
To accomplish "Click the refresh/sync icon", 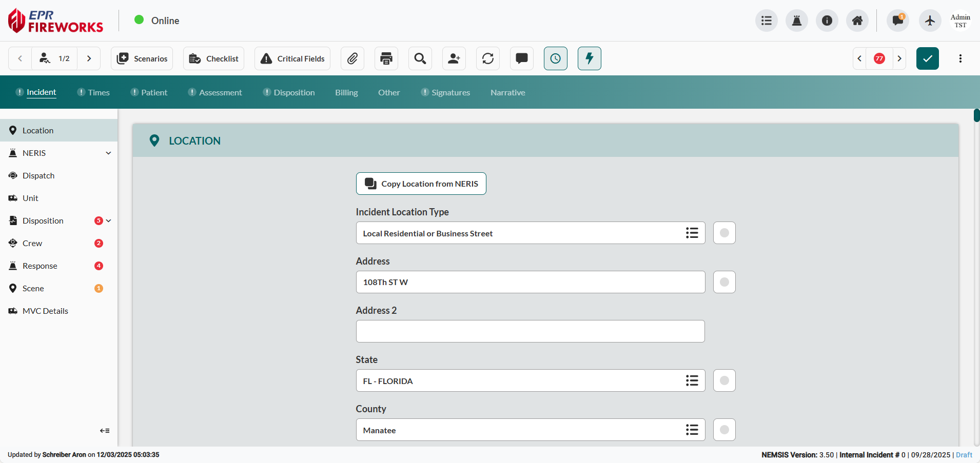I will 487,58.
